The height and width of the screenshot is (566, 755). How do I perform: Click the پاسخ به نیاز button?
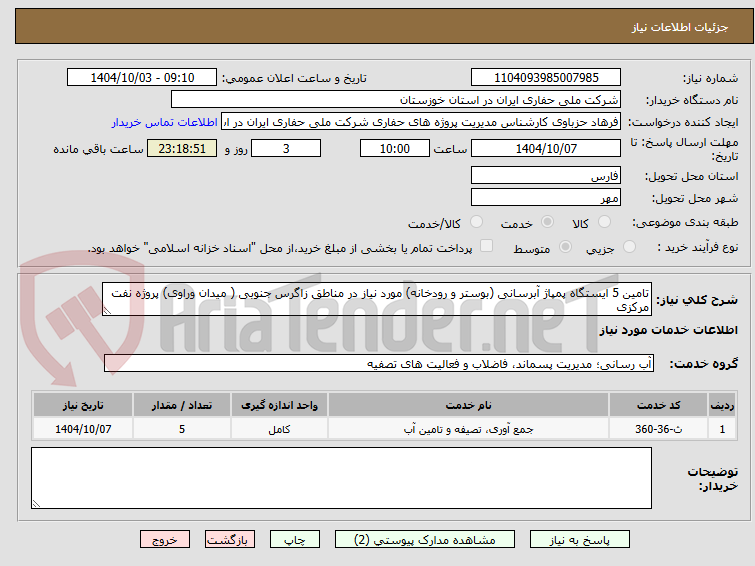tap(580, 540)
